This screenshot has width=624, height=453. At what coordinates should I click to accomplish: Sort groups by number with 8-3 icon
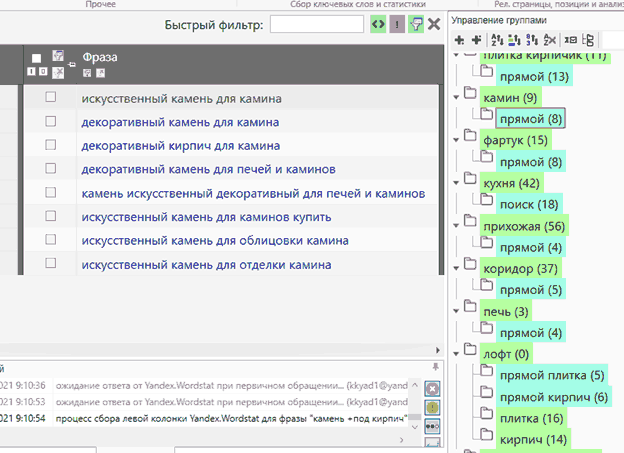[532, 40]
